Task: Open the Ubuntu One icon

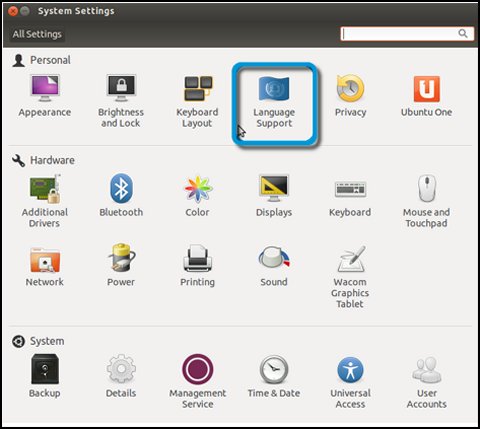Action: [426, 96]
